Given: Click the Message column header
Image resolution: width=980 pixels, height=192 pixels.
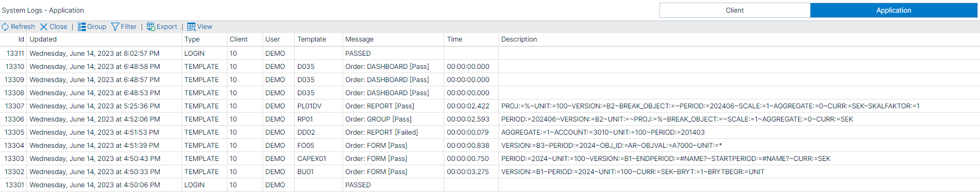Looking at the screenshot, I should [x=359, y=39].
